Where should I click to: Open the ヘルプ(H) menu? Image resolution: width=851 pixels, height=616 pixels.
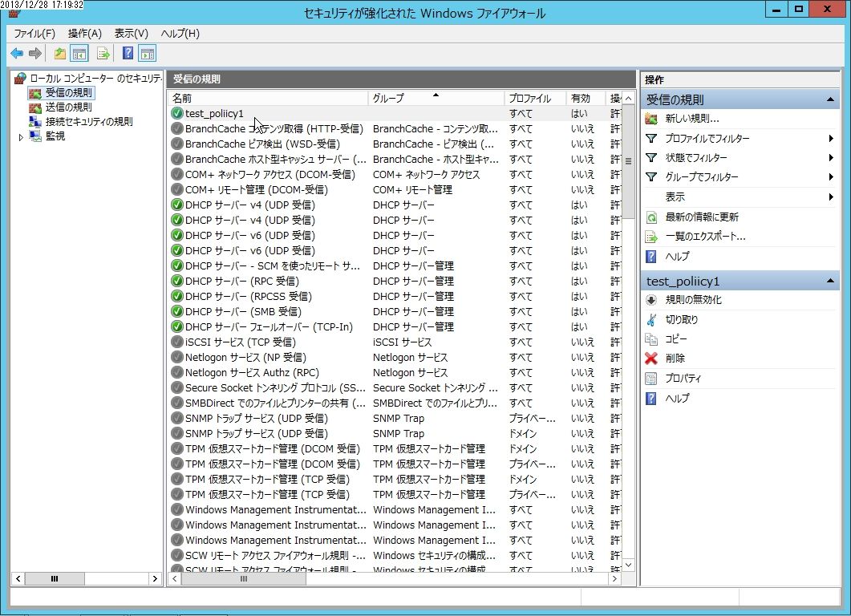coord(180,34)
